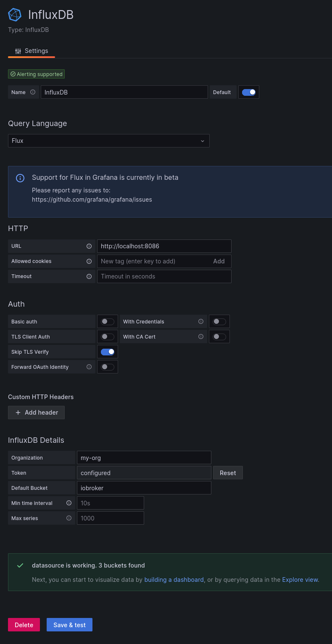Click the Timeout info icon
The height and width of the screenshot is (644, 332).
click(x=89, y=276)
